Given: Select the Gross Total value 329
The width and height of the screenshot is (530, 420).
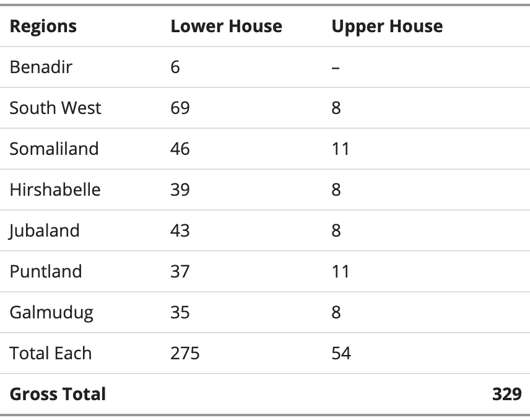Looking at the screenshot, I should click(506, 394).
